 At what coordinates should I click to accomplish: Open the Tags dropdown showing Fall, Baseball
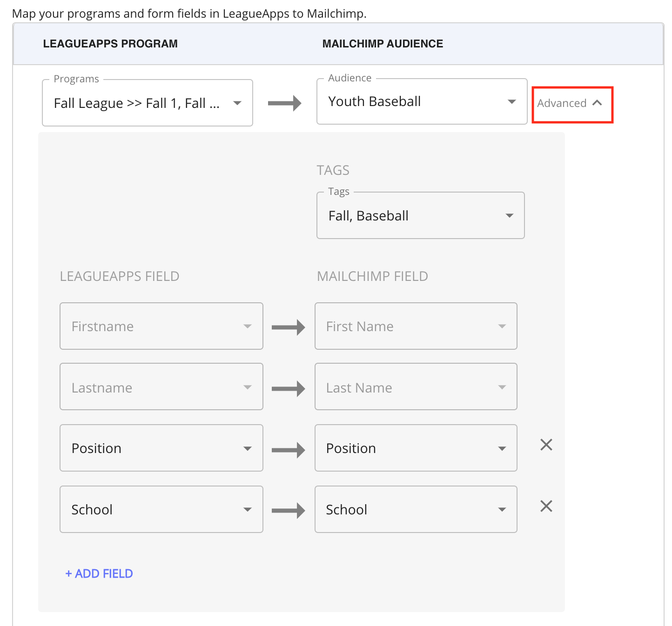click(x=509, y=215)
